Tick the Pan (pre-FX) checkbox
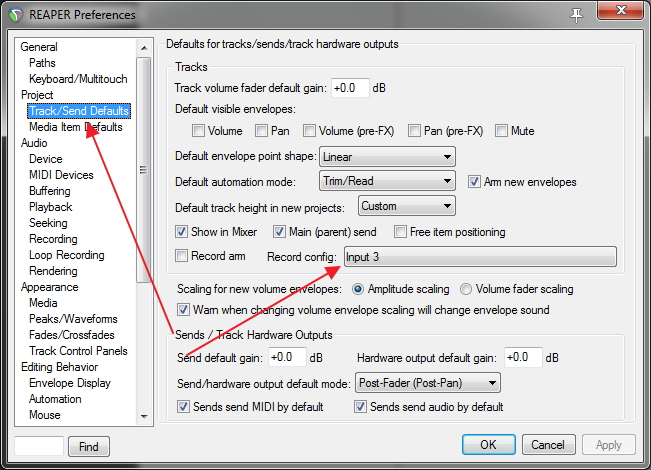Viewport: 651px width, 470px height. coord(414,131)
